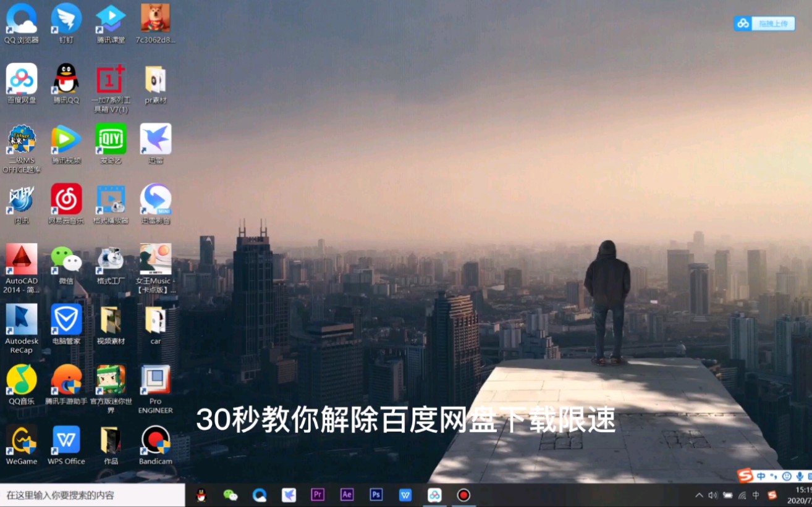Open Pro ENGINEER desktop shortcut

pos(155,389)
